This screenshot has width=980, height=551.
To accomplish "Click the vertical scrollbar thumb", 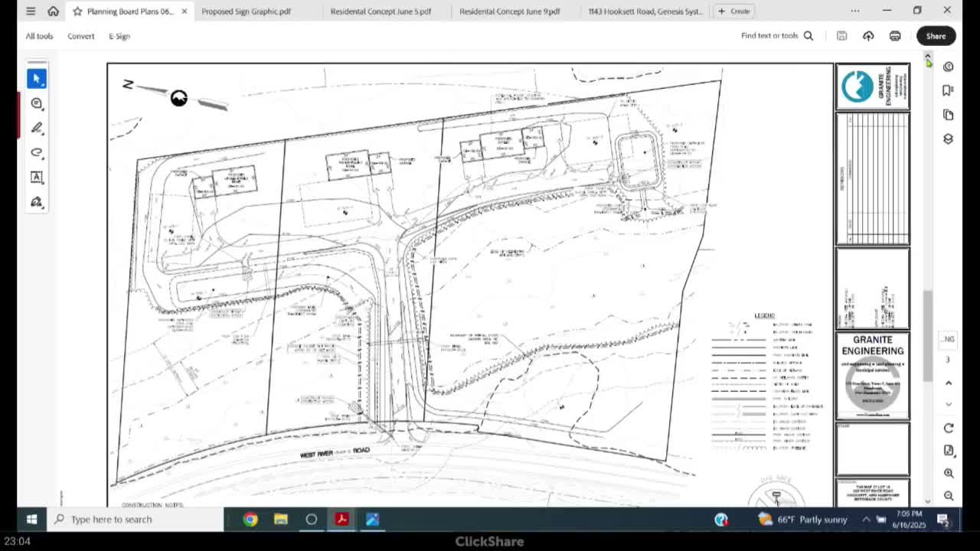I will pos(928,335).
